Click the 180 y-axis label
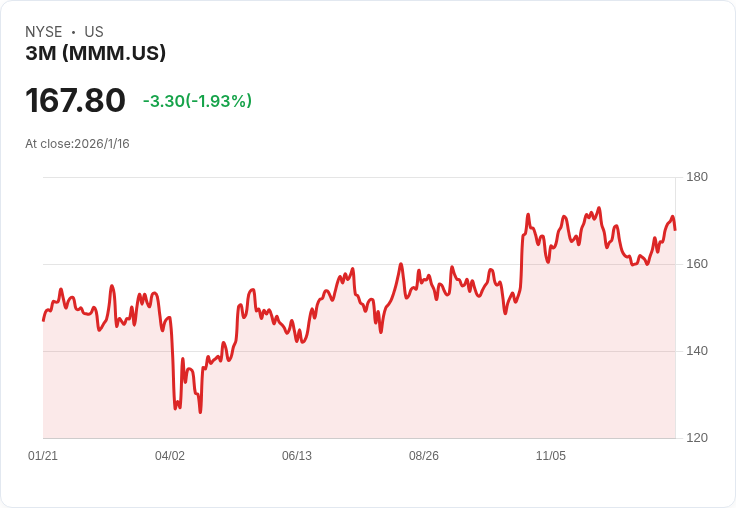The height and width of the screenshot is (508, 736). pos(697,177)
